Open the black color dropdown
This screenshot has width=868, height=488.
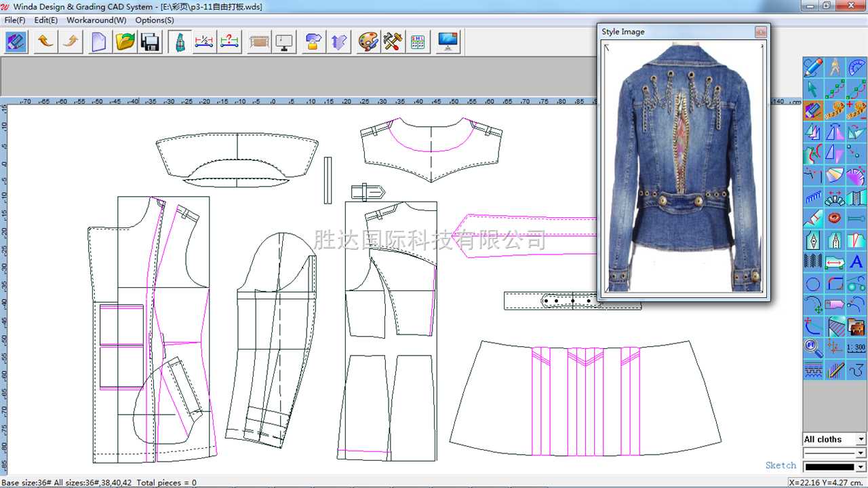coord(835,467)
